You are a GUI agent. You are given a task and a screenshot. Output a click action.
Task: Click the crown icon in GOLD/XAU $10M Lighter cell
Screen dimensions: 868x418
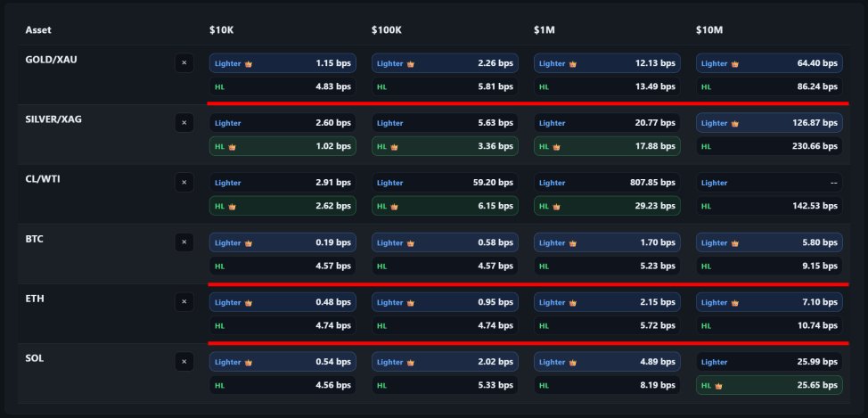point(735,63)
